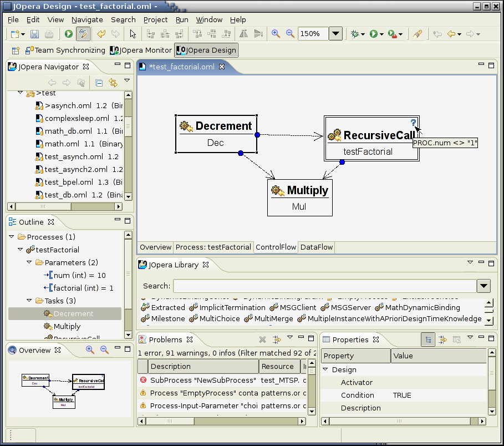Screen dimensions: 504x446
Task: Click the new wizard icon in the toolbar
Action: [x=15, y=34]
